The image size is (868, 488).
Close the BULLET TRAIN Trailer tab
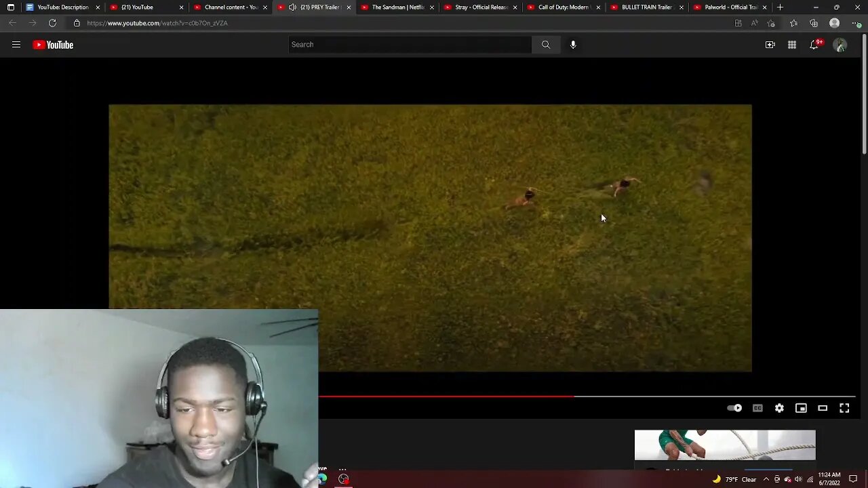(681, 7)
